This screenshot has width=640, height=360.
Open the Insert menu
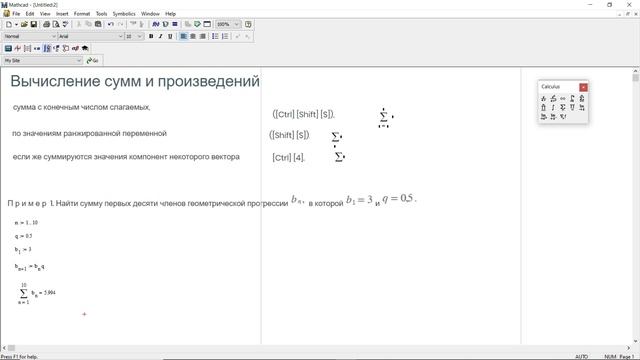coord(62,13)
